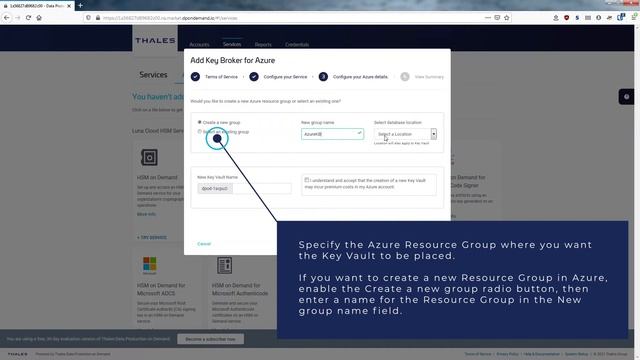The width and height of the screenshot is (640, 360).
Task: Select the Data Protection browser tab
Action: (36, 6)
